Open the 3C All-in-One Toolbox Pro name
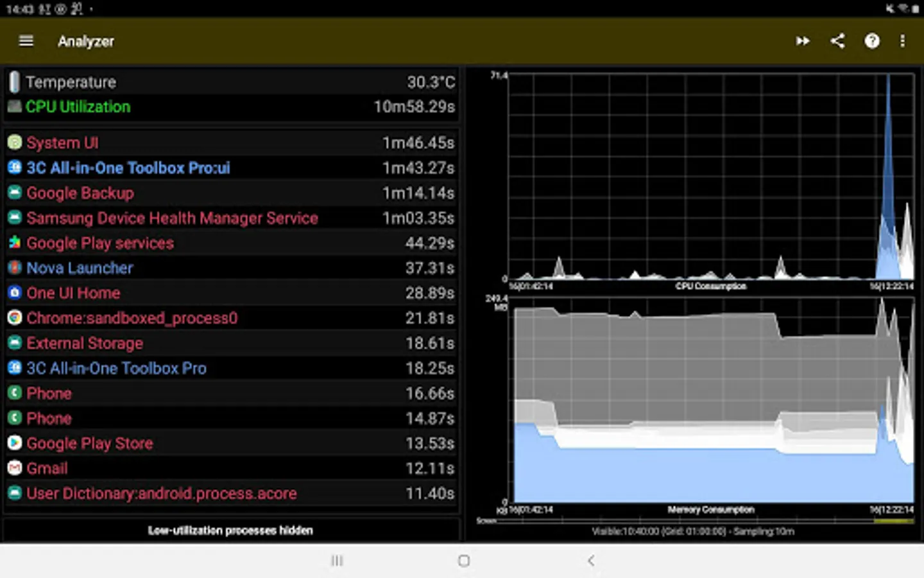The height and width of the screenshot is (578, 924). [x=116, y=368]
